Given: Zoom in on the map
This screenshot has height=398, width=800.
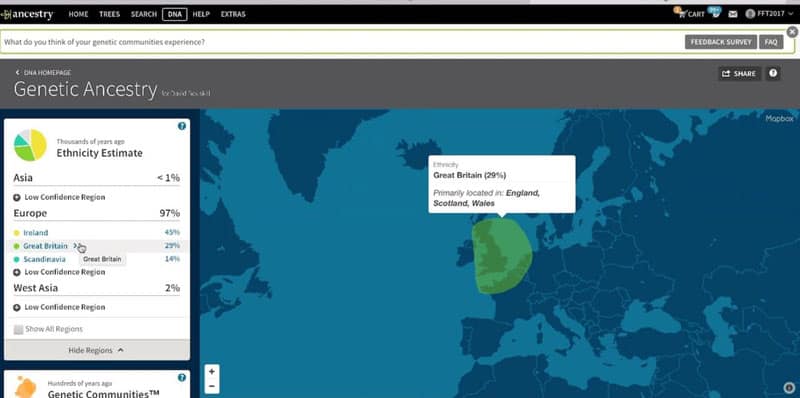Looking at the screenshot, I should (212, 371).
